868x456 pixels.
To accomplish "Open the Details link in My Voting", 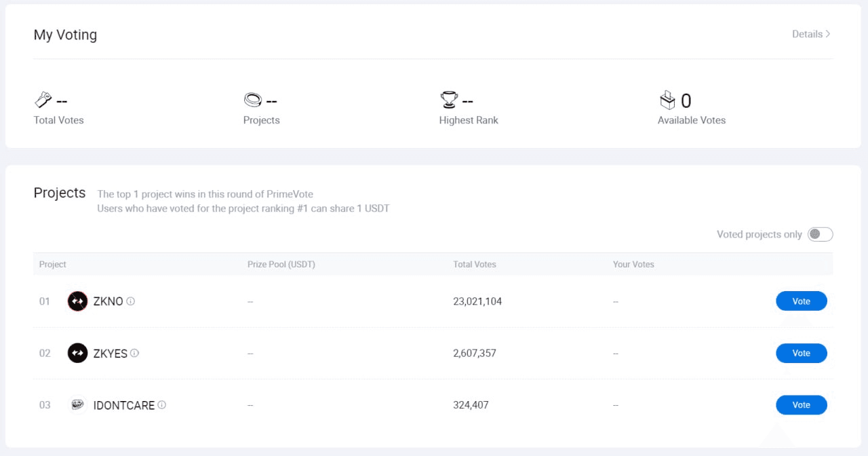I will 811,34.
